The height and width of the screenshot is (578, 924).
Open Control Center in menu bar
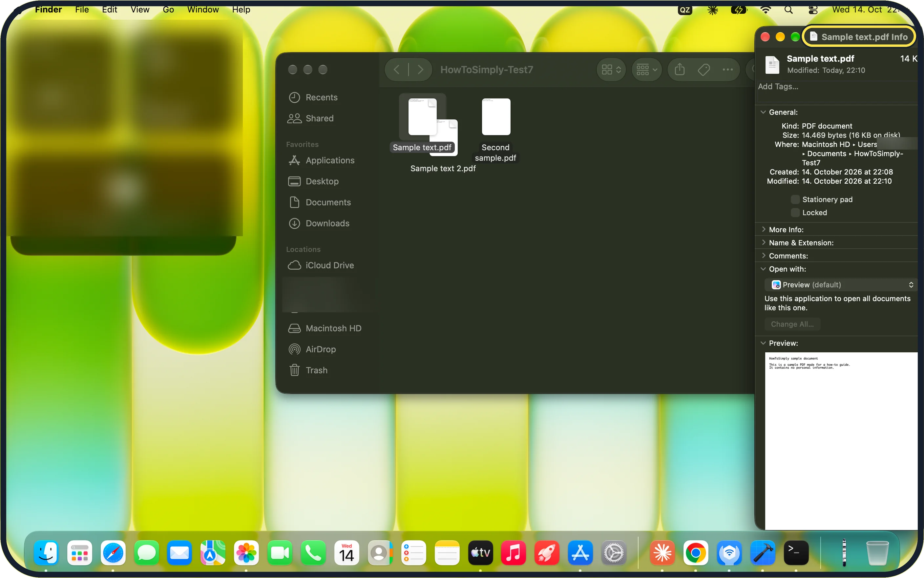[x=813, y=10]
